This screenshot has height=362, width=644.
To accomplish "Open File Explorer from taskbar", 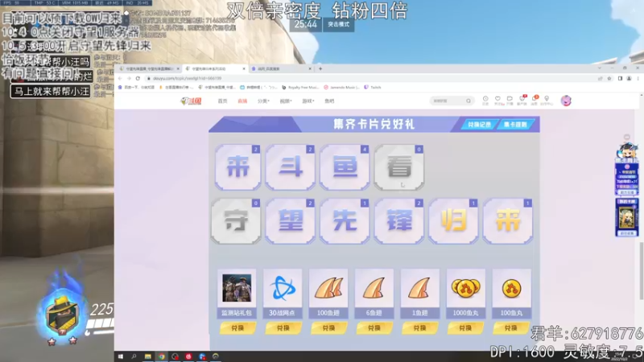I will 148,356.
